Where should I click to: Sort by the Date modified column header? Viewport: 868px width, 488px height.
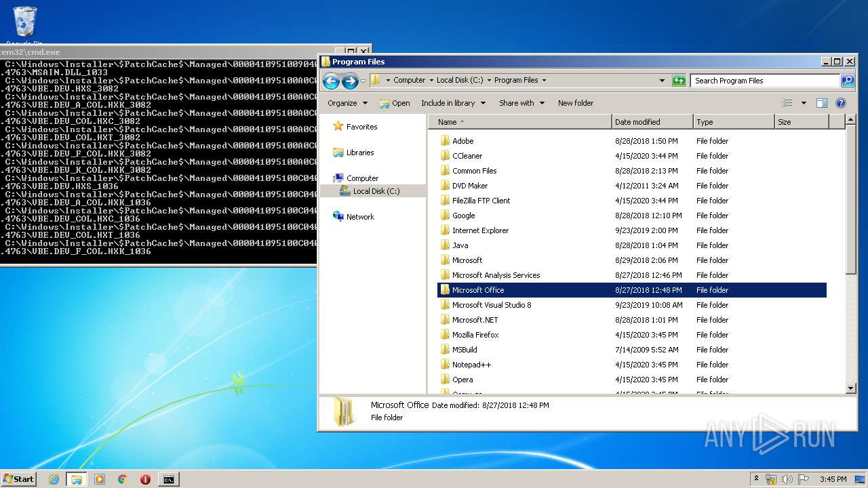pyautogui.click(x=652, y=122)
